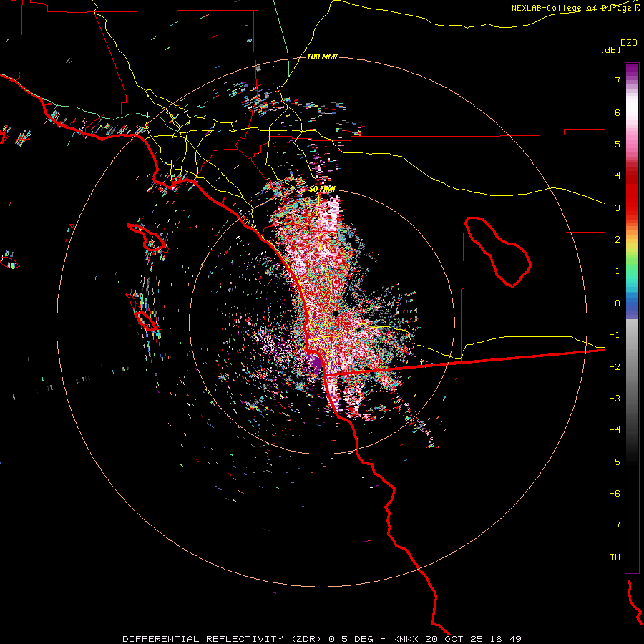Click the 5 dB tick label
Image resolution: width=644 pixels, height=644 pixels.
[618, 144]
